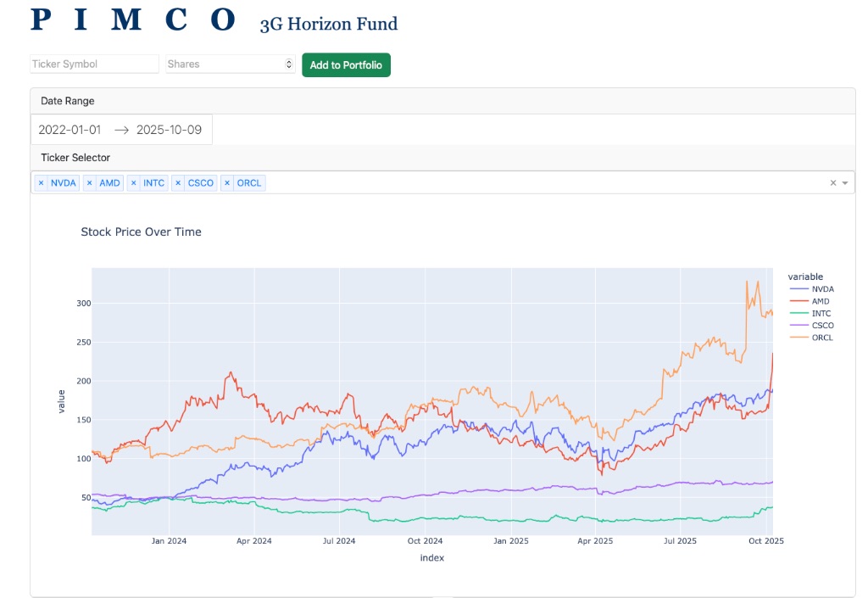Image resolution: width=868 pixels, height=598 pixels.
Task: Remove the AMD ticker chip
Action: click(89, 182)
